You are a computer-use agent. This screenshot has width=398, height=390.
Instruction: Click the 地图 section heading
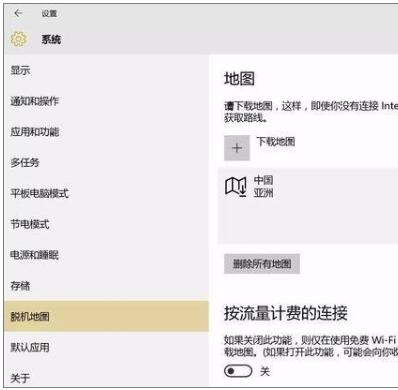point(239,79)
